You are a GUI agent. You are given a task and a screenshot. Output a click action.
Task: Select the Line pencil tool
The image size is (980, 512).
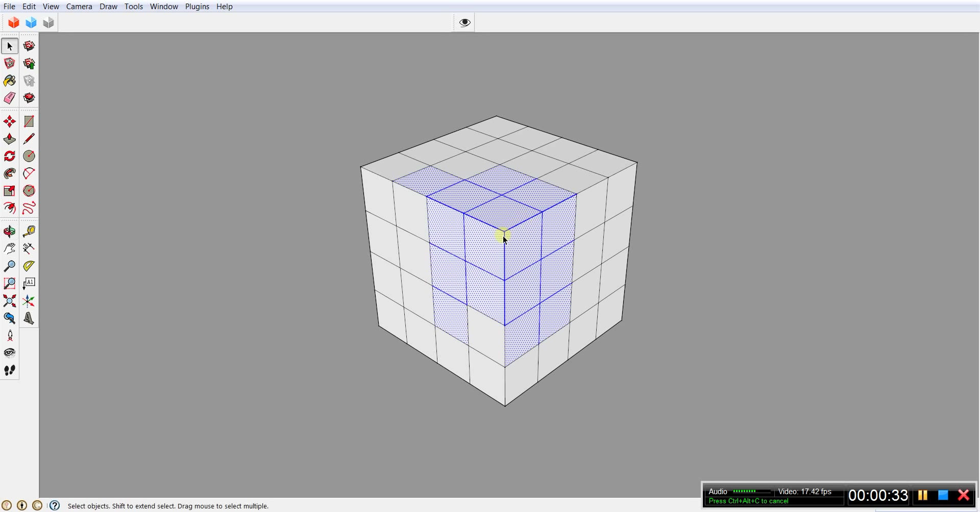click(x=29, y=139)
